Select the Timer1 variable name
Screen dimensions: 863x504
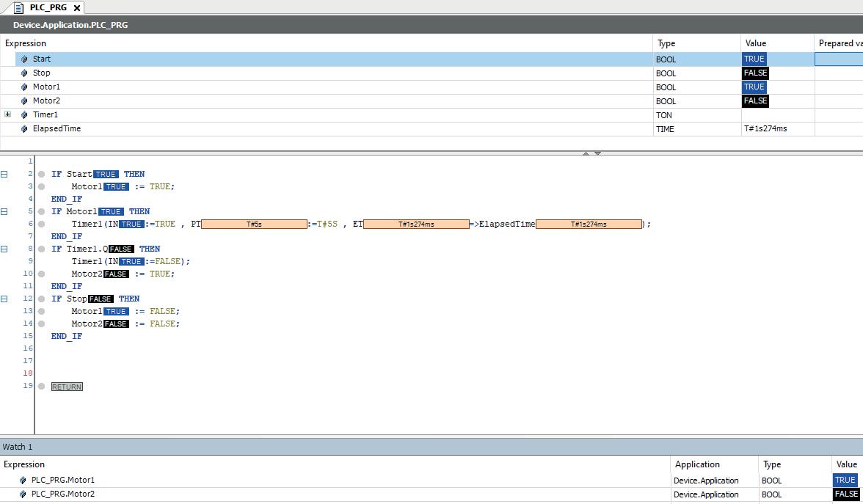pyautogui.click(x=45, y=114)
